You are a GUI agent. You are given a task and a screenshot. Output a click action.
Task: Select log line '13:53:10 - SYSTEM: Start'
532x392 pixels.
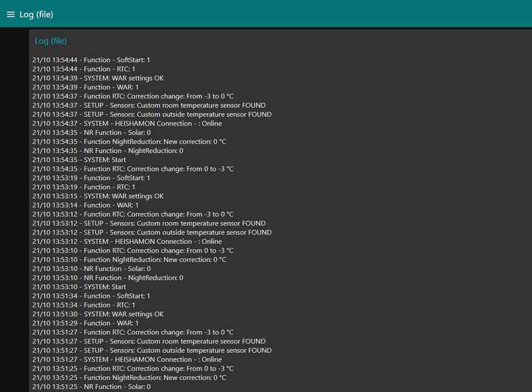79,287
